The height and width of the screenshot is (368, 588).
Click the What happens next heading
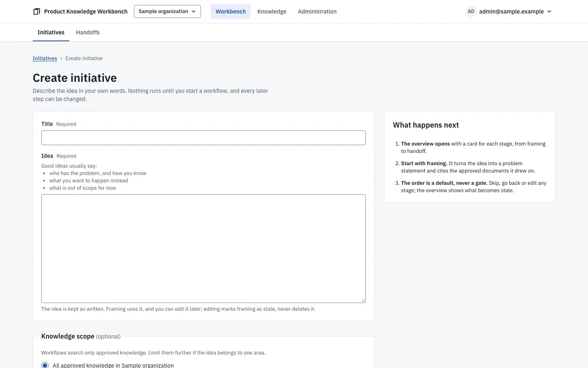click(x=426, y=125)
